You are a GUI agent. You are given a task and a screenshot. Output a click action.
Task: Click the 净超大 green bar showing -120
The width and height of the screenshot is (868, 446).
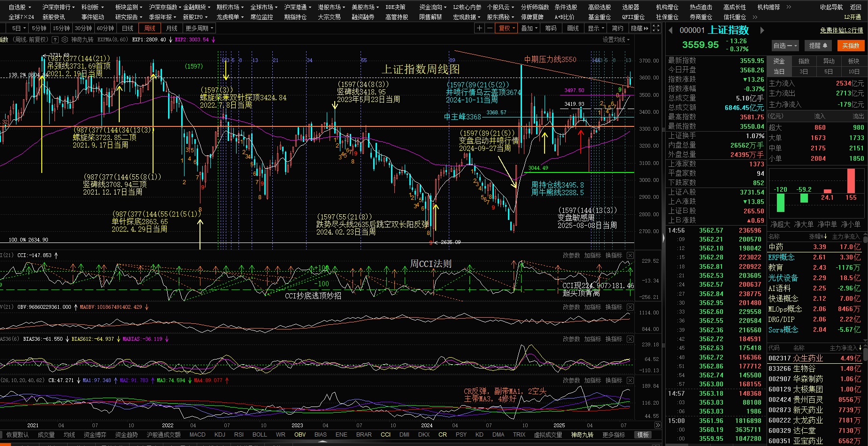tap(780, 203)
